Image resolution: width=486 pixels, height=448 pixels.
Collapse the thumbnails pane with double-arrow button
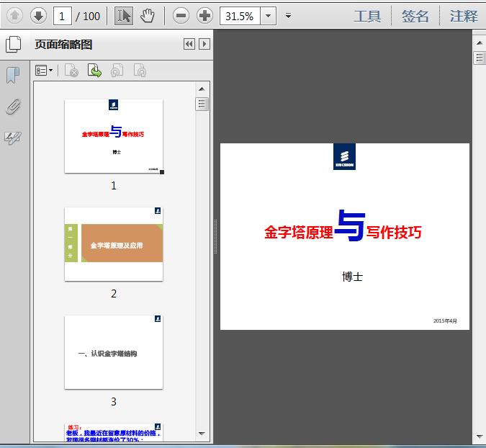tap(189, 45)
